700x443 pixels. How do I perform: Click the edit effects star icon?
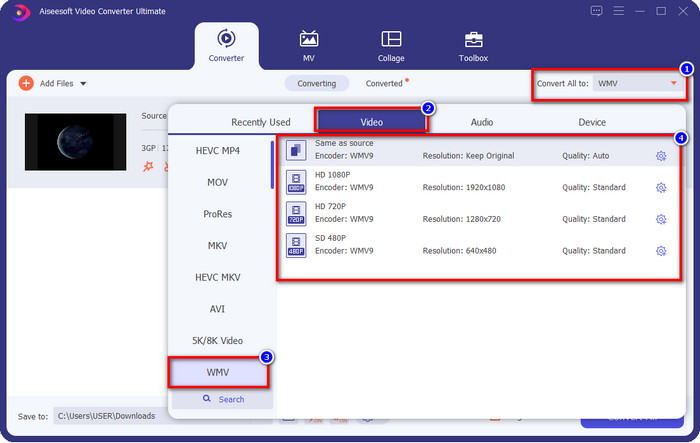coord(148,167)
